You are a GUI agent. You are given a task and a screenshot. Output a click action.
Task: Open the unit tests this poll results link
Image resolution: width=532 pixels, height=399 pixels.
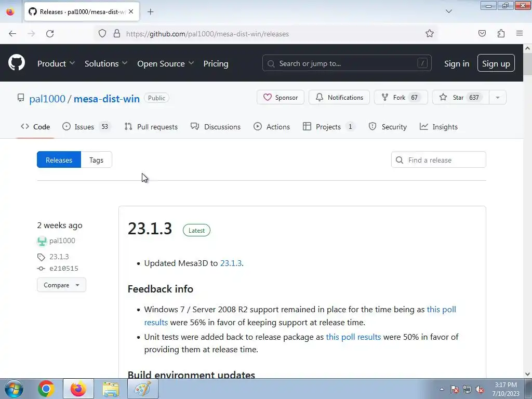click(353, 337)
